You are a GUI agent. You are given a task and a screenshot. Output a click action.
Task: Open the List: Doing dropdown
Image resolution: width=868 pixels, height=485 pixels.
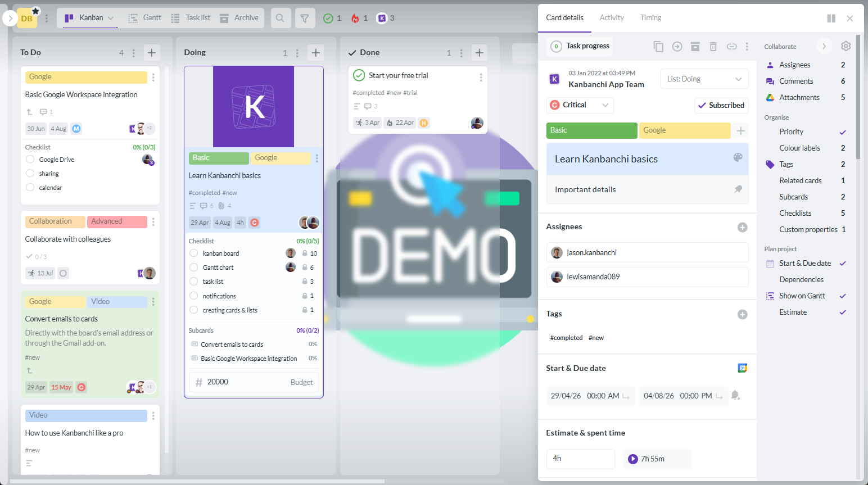[704, 79]
